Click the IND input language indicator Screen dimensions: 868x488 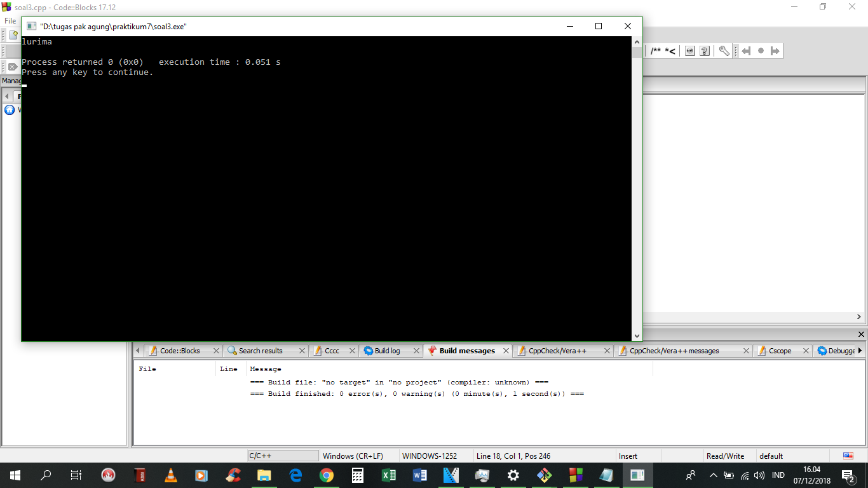[x=778, y=475]
